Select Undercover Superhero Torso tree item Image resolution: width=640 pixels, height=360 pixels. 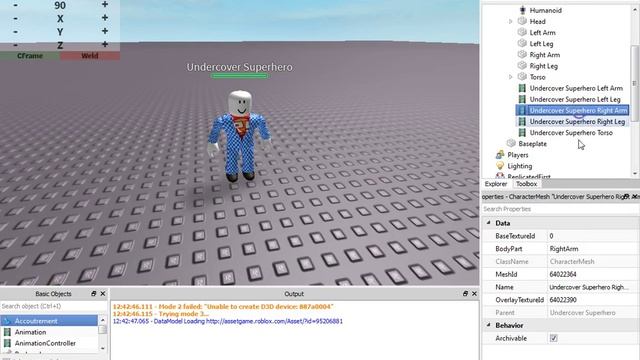[x=571, y=133]
